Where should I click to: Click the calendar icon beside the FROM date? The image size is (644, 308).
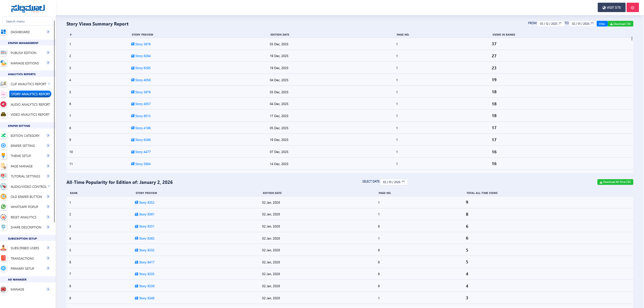click(560, 23)
